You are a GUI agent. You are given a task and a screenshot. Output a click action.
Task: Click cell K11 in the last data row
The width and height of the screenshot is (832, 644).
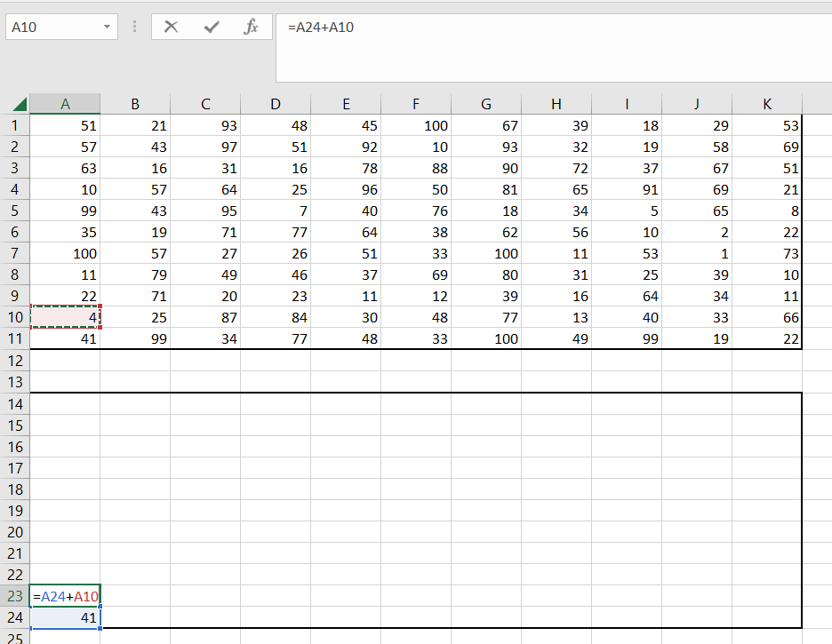[767, 338]
